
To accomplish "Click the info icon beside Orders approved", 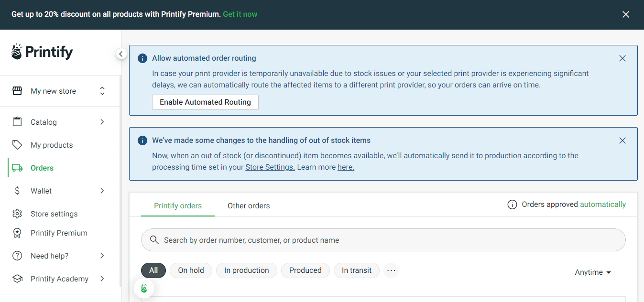I will click(512, 205).
